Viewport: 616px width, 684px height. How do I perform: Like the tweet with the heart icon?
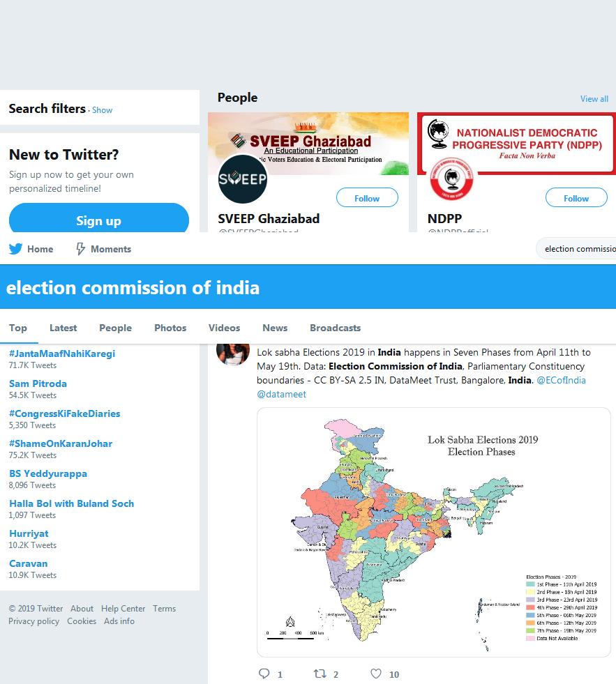point(376,674)
